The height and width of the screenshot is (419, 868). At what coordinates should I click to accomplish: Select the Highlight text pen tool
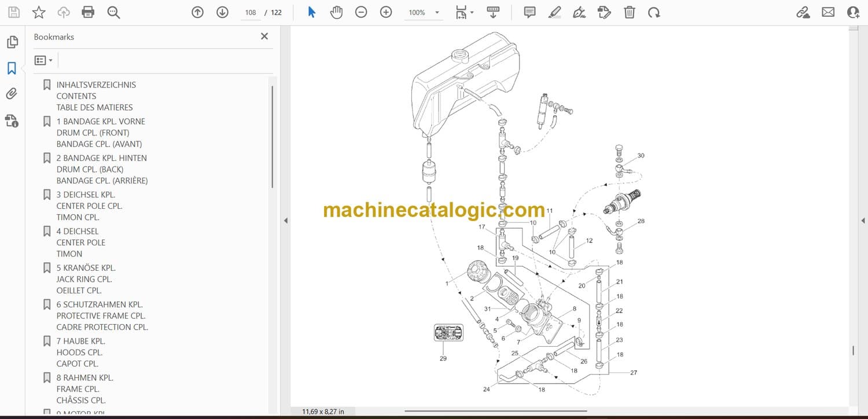tap(554, 12)
